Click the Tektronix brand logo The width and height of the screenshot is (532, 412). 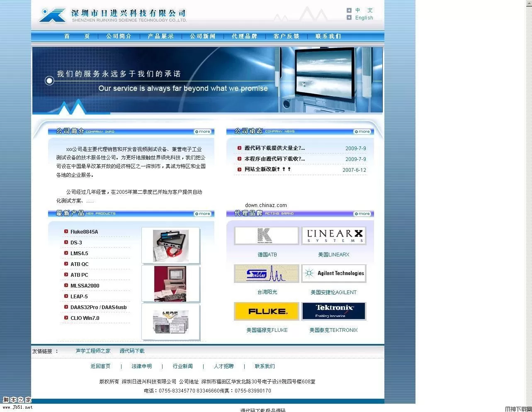333,311
